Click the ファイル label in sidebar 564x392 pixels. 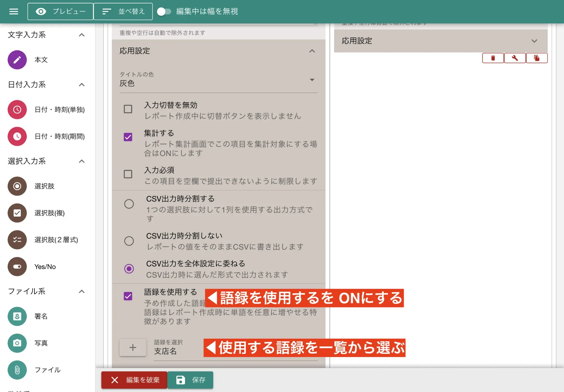click(x=47, y=370)
